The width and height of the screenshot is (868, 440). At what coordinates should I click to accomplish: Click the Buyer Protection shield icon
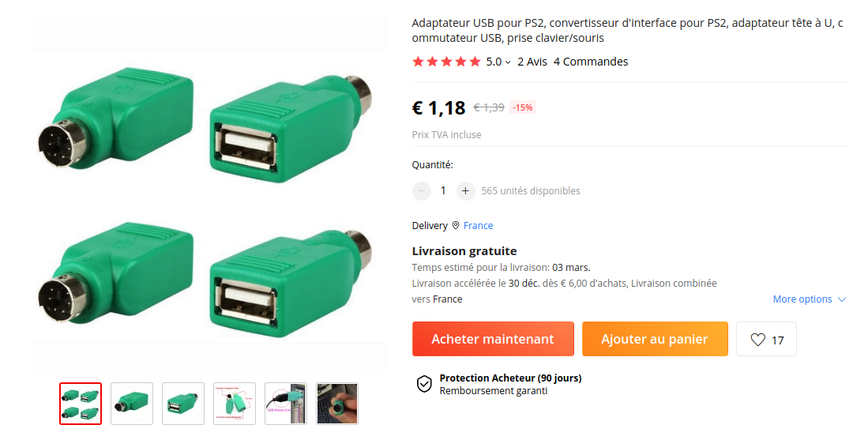click(x=424, y=384)
